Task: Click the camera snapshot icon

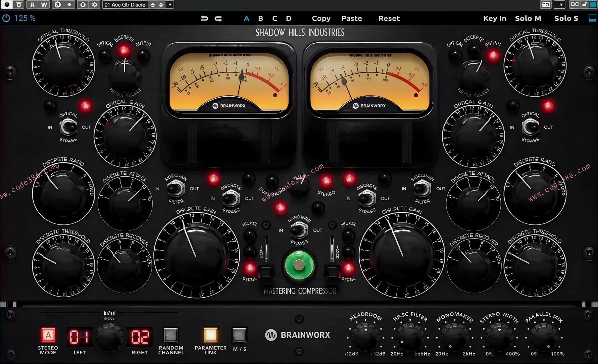Action: 546,5
